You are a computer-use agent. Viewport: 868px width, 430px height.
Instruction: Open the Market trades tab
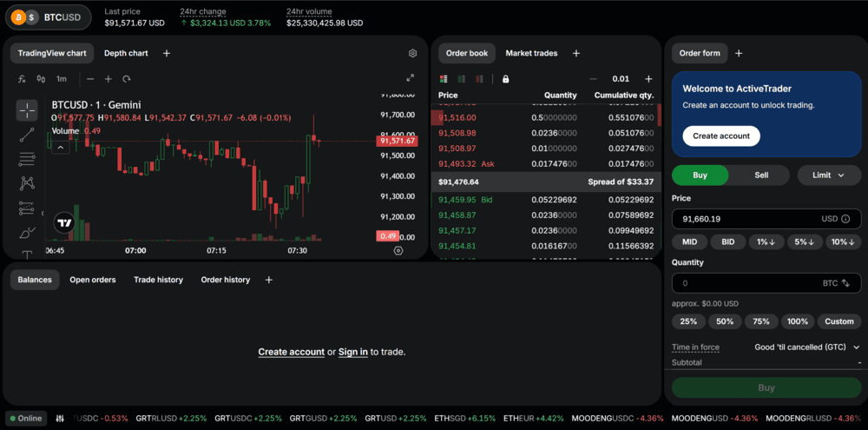point(531,53)
